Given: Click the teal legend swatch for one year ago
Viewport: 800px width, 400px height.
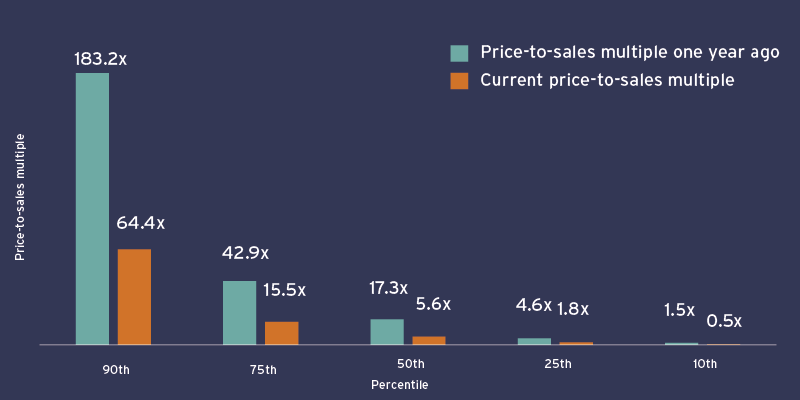Looking at the screenshot, I should click(x=459, y=53).
